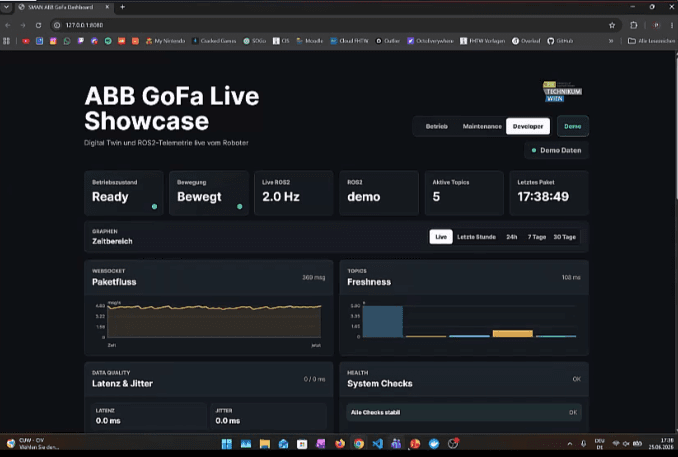This screenshot has width=678, height=457.
Task: Open File Explorer from the taskbar
Action: (265, 444)
